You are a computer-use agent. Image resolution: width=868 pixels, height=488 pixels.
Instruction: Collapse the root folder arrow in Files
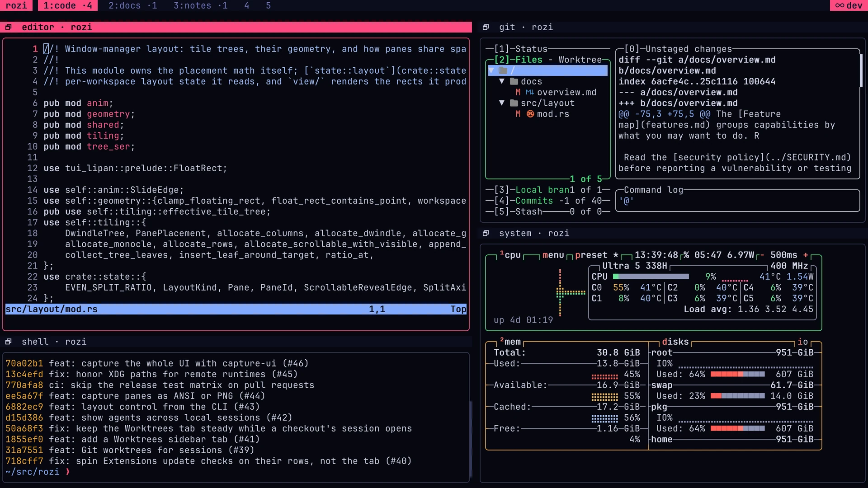point(491,70)
